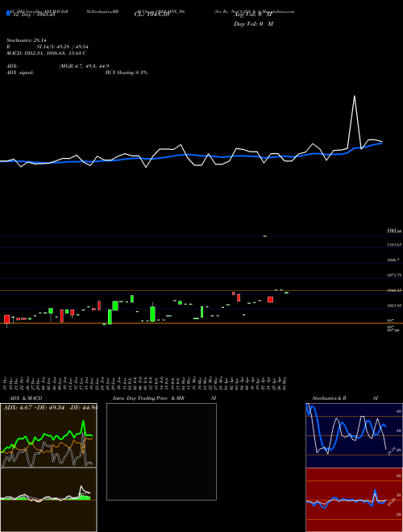Click the 'Intra Day Trading Price & MR' title
The height and width of the screenshot is (532, 403).
coord(149,398)
